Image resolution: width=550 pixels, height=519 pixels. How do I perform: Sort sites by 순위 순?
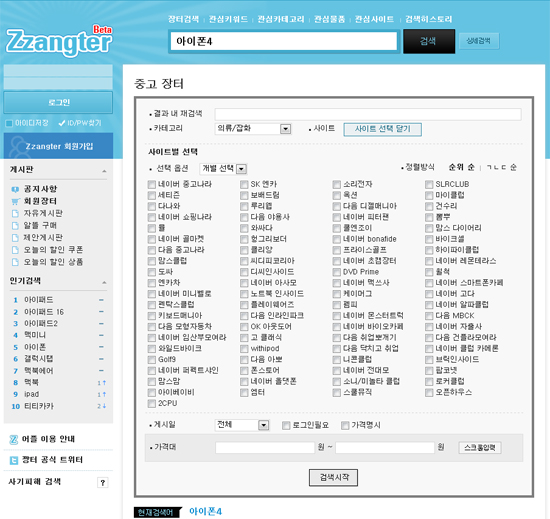pos(462,167)
